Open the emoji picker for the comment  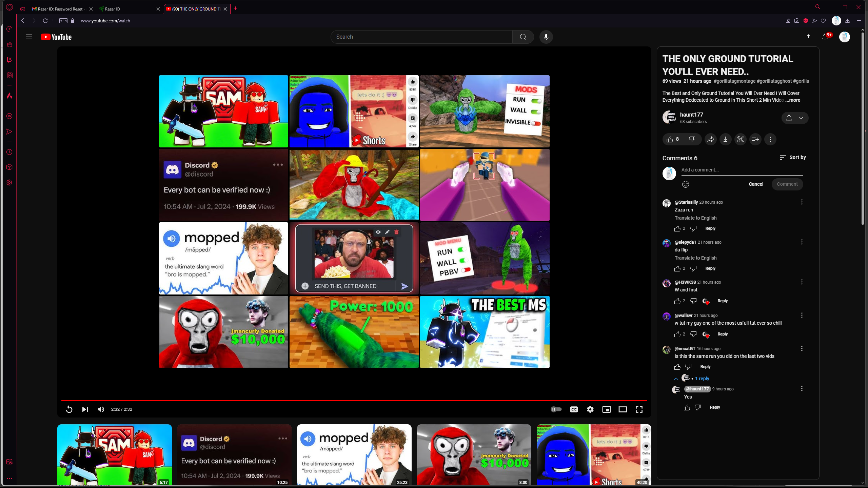(x=686, y=184)
